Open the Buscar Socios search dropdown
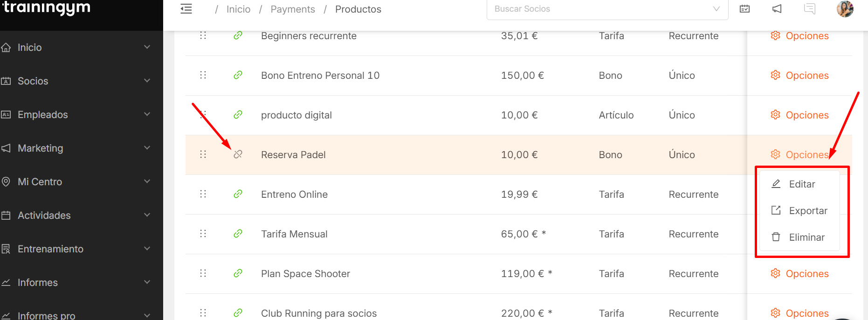The height and width of the screenshot is (320, 868). (x=607, y=9)
